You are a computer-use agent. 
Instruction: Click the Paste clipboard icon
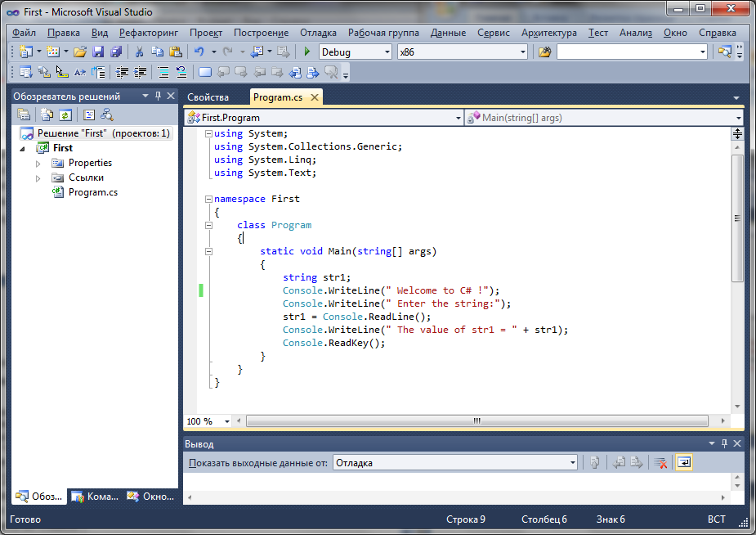click(x=176, y=52)
